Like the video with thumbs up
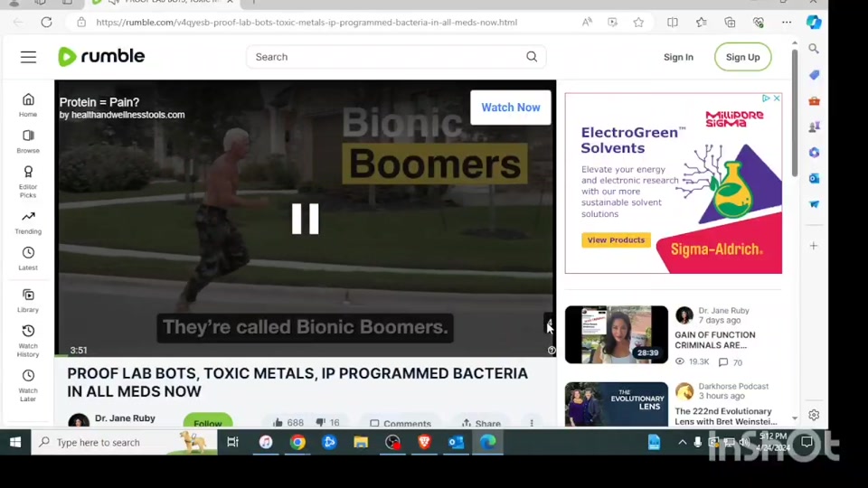 click(x=278, y=423)
